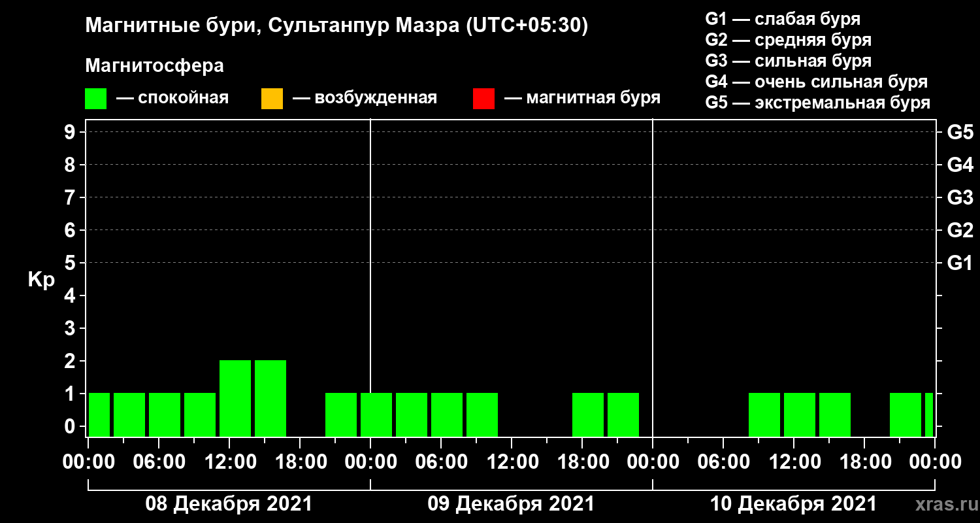Click the 'Магнитосфера' heading
This screenshot has height=523, width=980.
pyautogui.click(x=154, y=66)
